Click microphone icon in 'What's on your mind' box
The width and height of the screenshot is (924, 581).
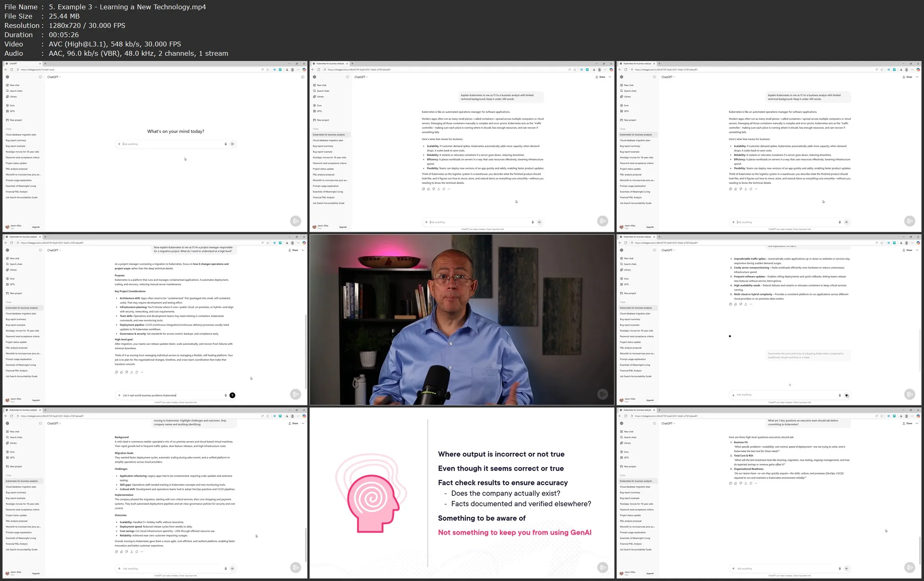click(x=225, y=144)
